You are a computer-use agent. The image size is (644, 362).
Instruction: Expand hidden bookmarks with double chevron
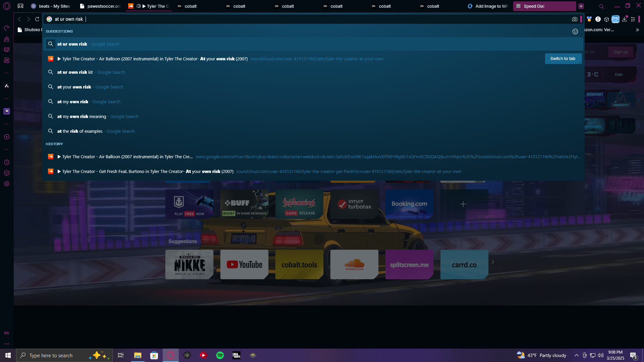click(637, 30)
